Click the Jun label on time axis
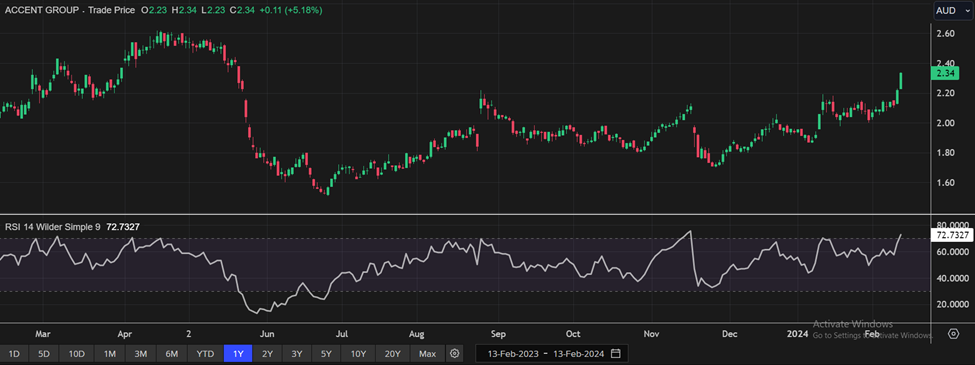This screenshot has width=975, height=365. 267,334
